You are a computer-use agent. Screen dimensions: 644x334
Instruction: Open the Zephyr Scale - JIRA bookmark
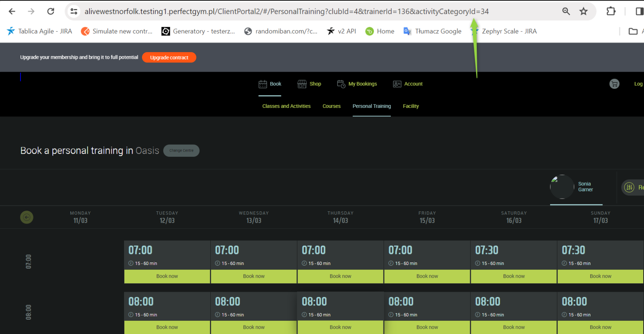[x=509, y=31]
